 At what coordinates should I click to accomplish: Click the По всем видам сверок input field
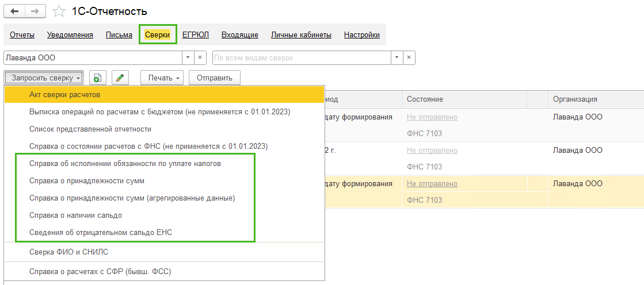coord(302,58)
